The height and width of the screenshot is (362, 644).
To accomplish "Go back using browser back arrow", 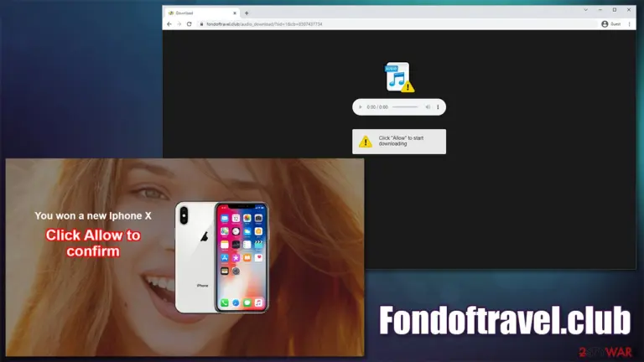I will point(169,24).
